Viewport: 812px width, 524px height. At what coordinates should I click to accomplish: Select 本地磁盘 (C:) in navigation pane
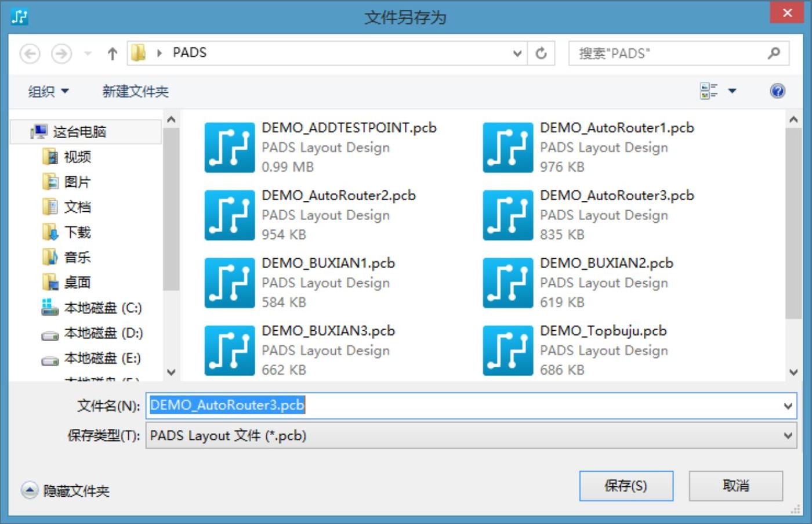[x=103, y=308]
